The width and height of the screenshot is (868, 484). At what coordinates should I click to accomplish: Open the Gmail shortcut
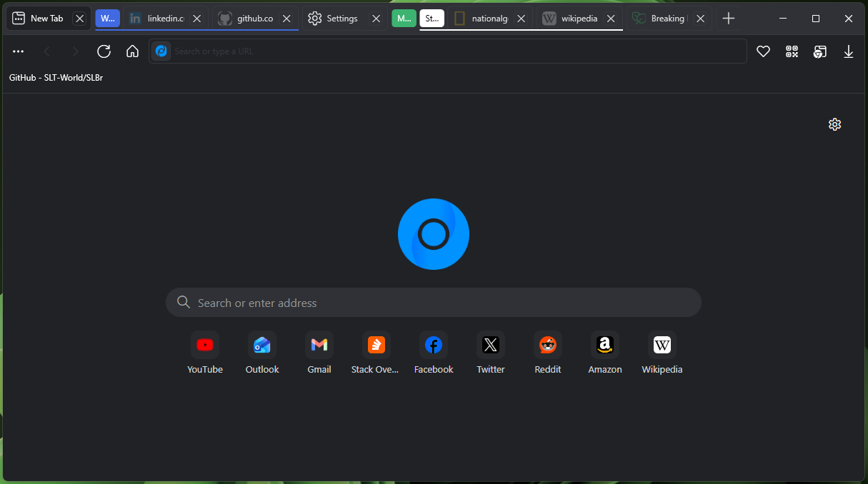(x=319, y=353)
